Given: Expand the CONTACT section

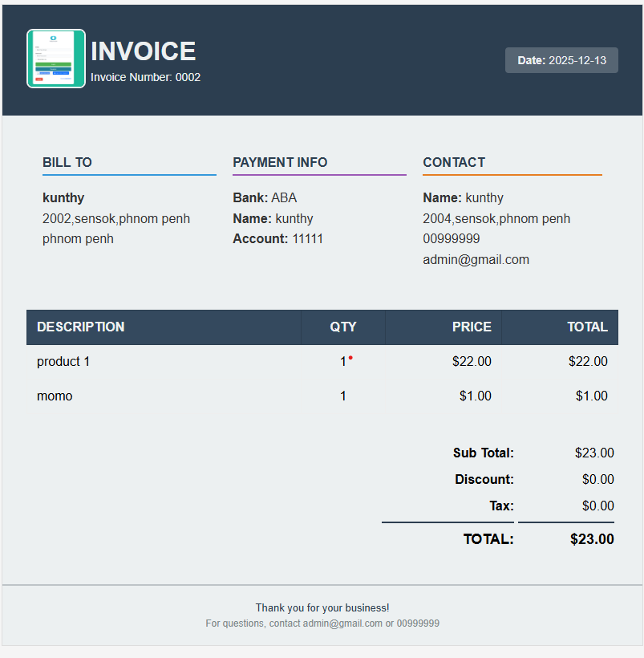Looking at the screenshot, I should [x=454, y=162].
